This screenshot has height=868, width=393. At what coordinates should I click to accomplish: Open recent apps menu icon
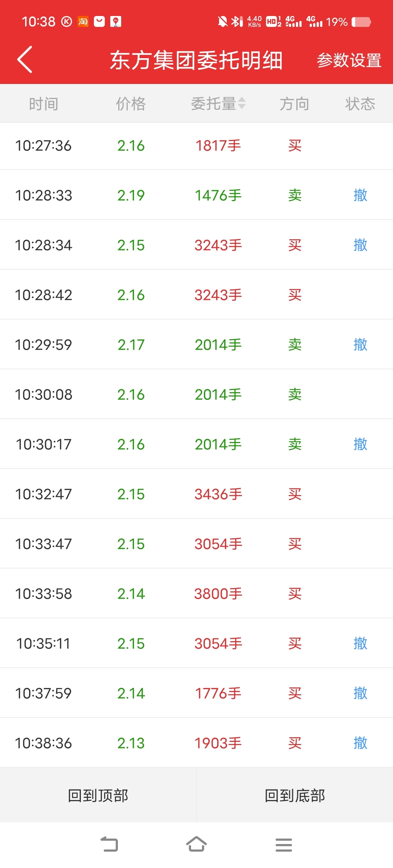[x=284, y=845]
